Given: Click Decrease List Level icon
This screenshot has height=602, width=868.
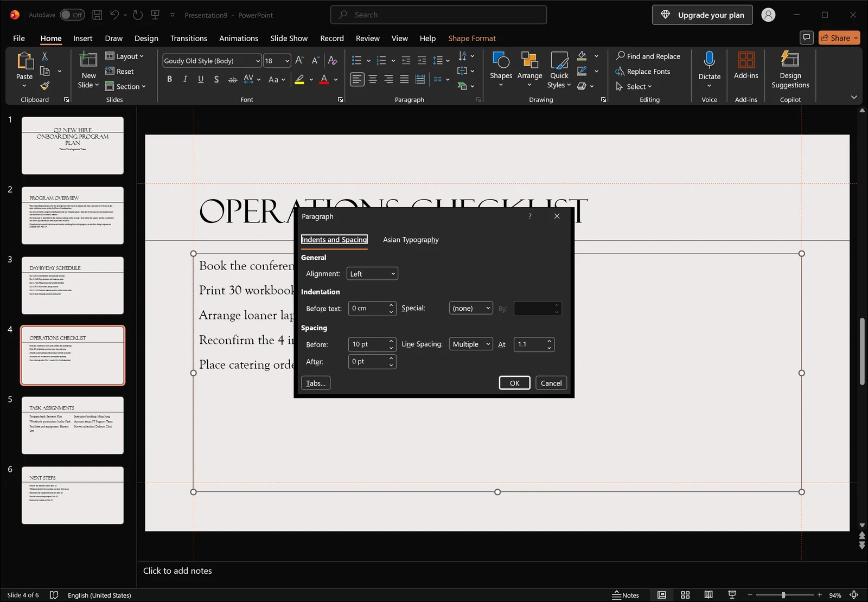Looking at the screenshot, I should [x=406, y=60].
